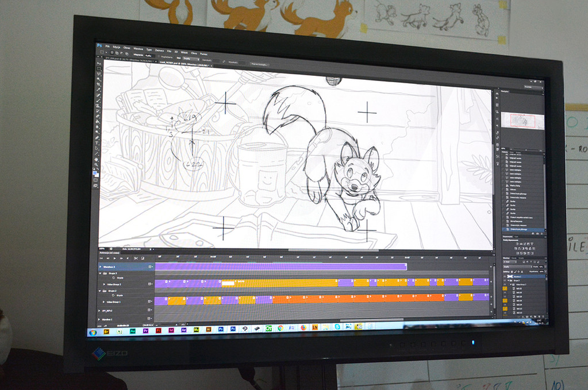The width and height of the screenshot is (588, 390).
Task: Switch to the first document tab
Action: coord(129,60)
